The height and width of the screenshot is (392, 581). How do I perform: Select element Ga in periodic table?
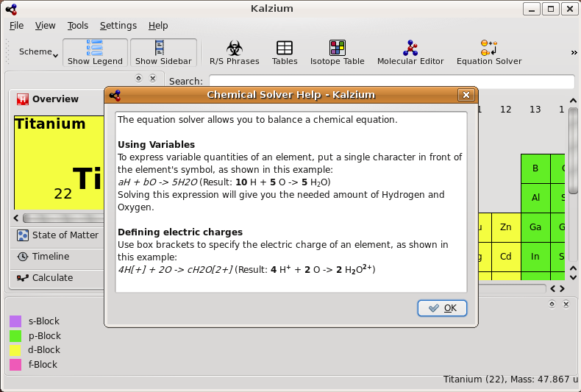pyautogui.click(x=535, y=227)
